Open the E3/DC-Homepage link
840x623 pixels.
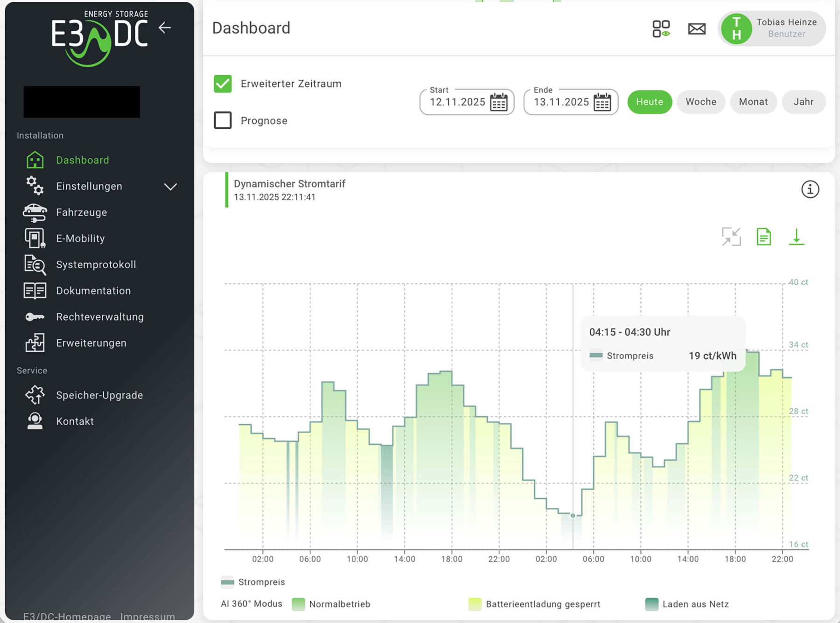(67, 616)
